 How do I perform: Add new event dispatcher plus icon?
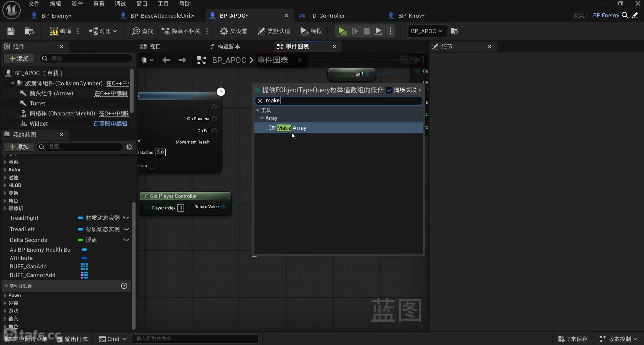tap(124, 286)
